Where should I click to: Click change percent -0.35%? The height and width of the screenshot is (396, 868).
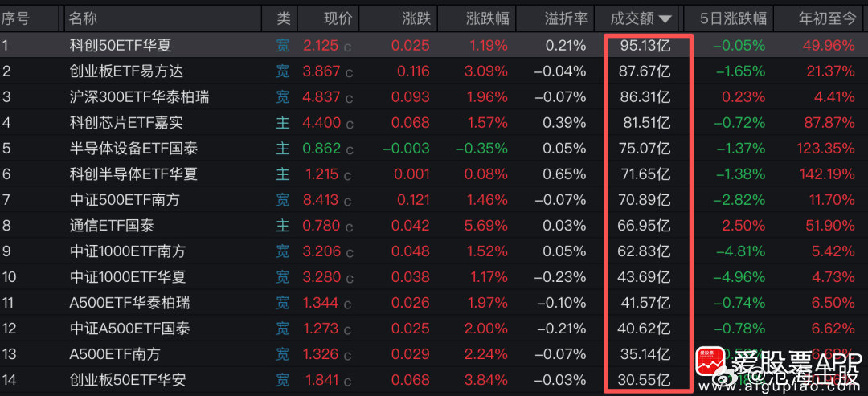pos(481,149)
